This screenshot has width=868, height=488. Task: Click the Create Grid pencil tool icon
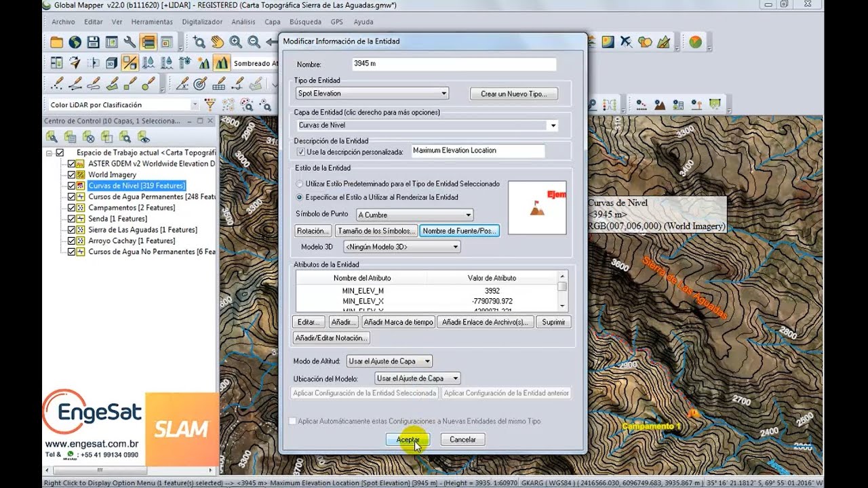pos(218,84)
